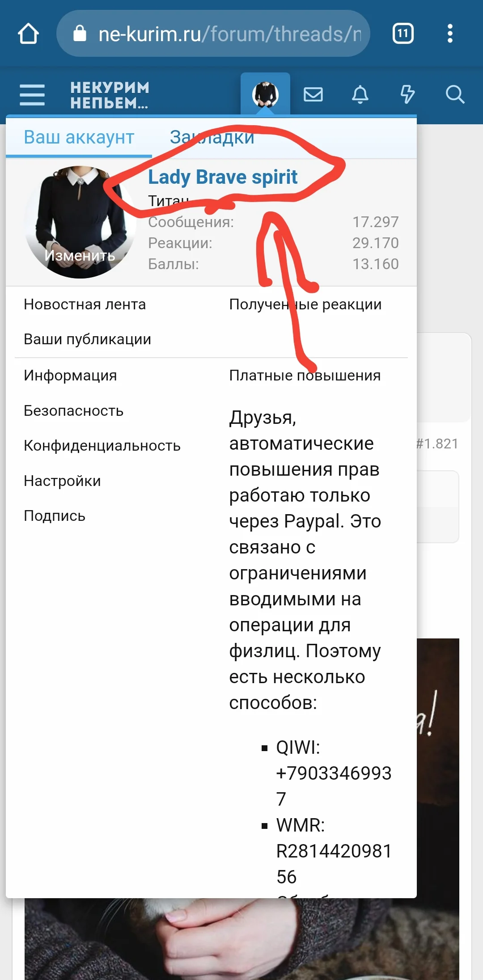This screenshot has width=483, height=980.
Task: Select the Ваш аккаунт tab
Action: [x=79, y=137]
